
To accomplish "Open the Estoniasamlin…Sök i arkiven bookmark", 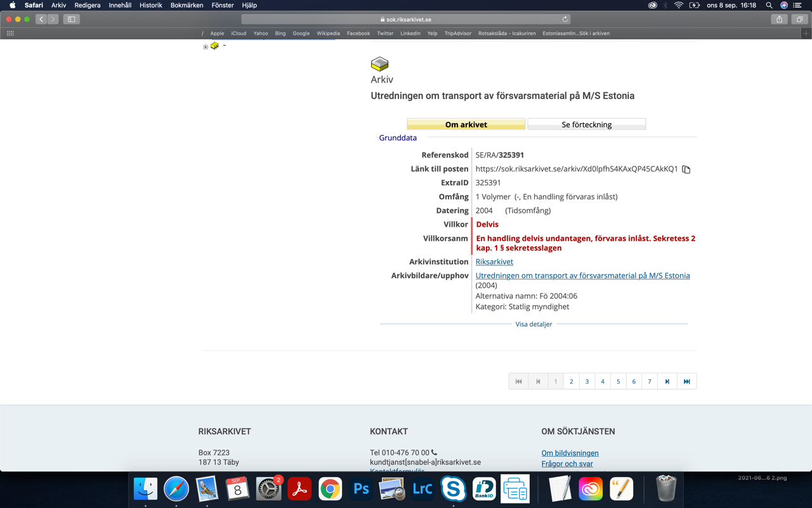I will tap(576, 33).
